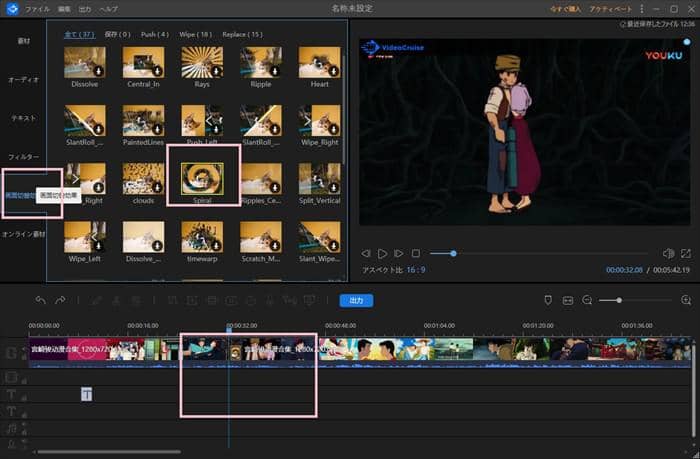Select the Split_Vertical transition thumbnail

pyautogui.click(x=320, y=179)
